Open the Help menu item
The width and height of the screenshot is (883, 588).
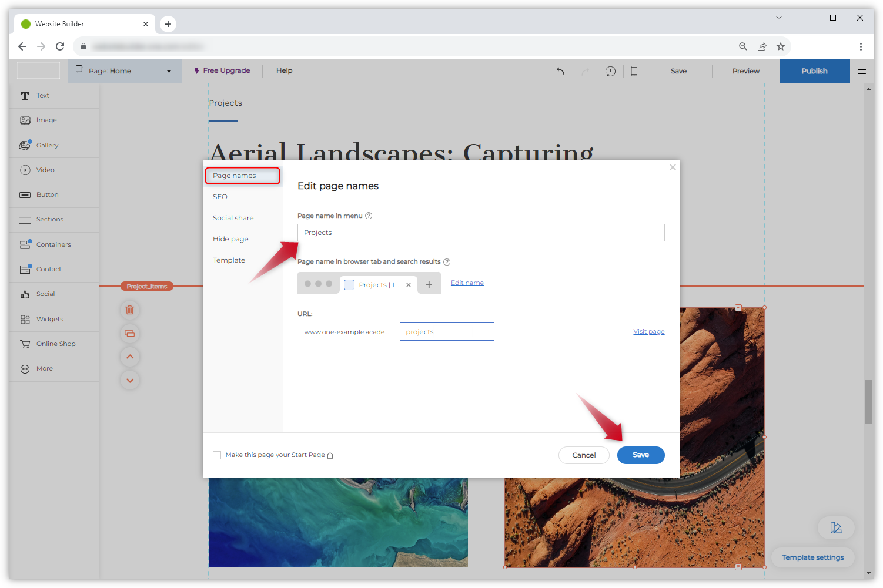(284, 70)
